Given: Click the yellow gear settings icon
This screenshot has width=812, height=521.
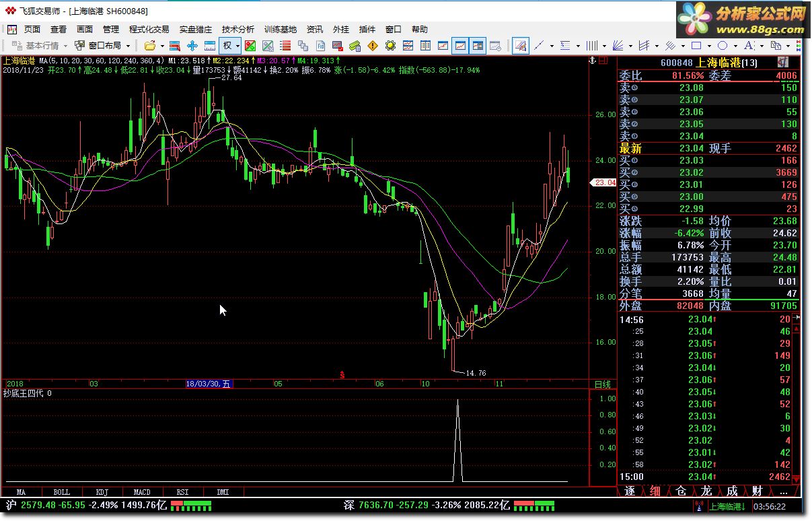Looking at the screenshot, I should (390, 46).
